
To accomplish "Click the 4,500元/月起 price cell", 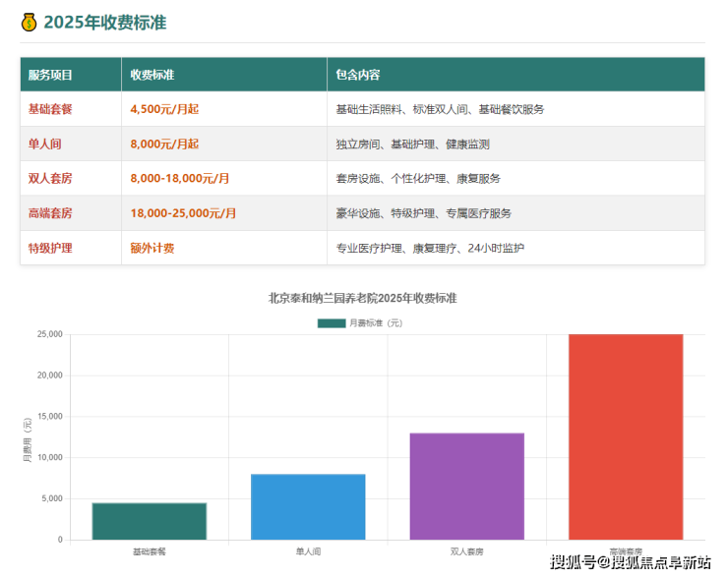I will point(164,109).
